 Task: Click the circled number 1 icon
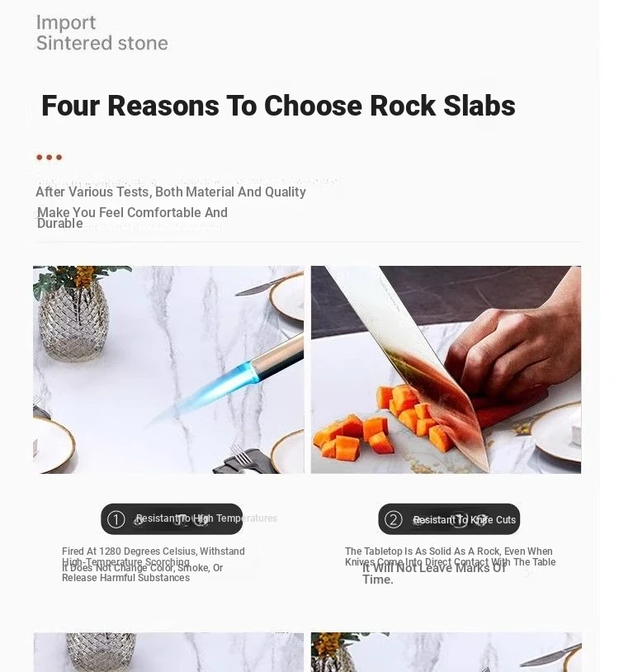click(116, 519)
